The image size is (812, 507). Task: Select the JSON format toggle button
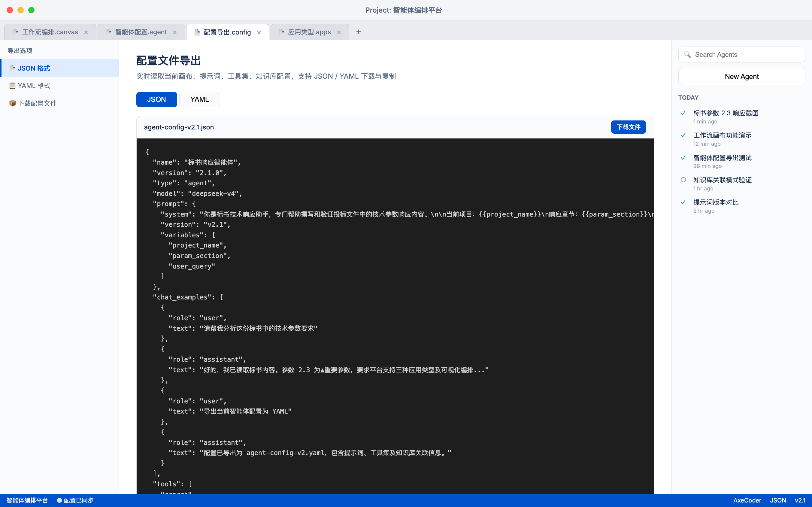156,100
